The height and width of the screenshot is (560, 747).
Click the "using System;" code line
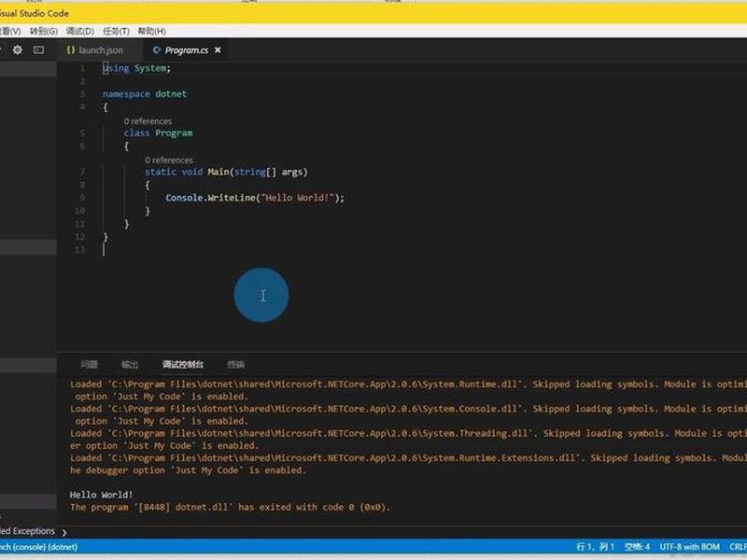[x=136, y=68]
